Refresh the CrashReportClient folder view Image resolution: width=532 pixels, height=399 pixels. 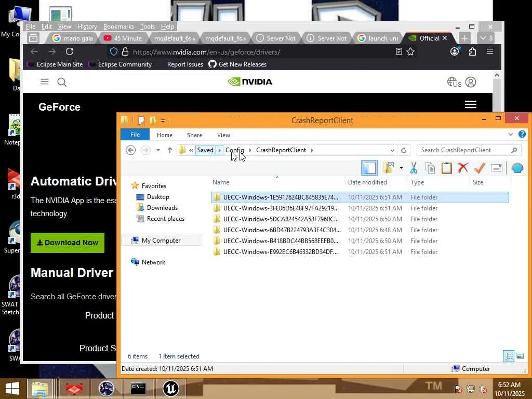pyautogui.click(x=403, y=150)
